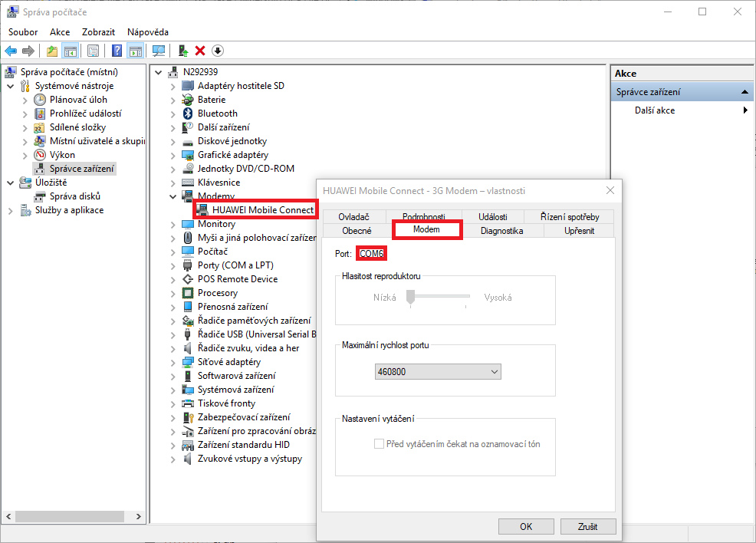Screen dimensions: 756x543
Task: Click the OK button
Action: [525, 527]
